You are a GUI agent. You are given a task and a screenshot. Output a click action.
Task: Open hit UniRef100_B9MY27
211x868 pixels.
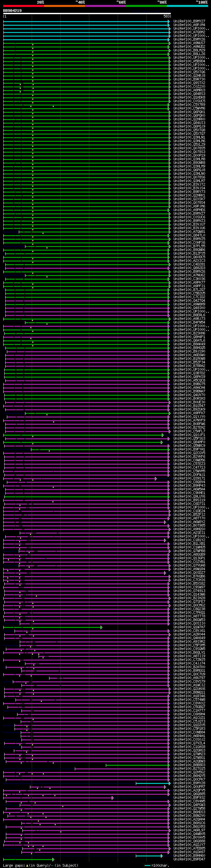tap(190, 21)
